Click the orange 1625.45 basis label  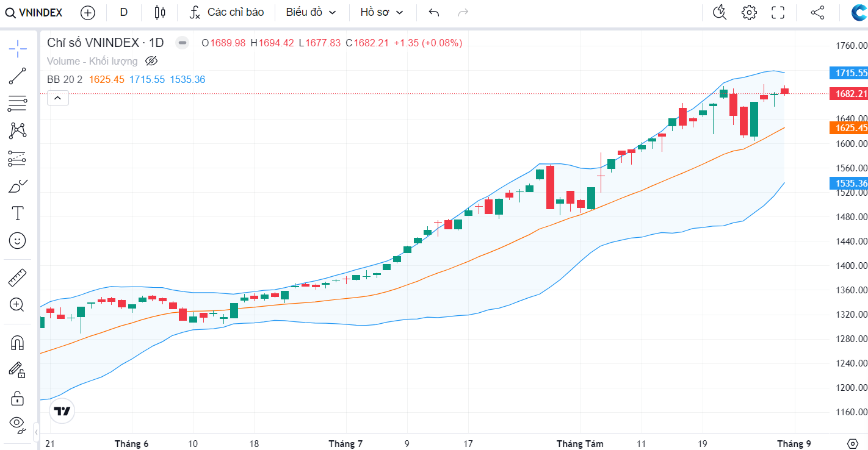pos(849,127)
